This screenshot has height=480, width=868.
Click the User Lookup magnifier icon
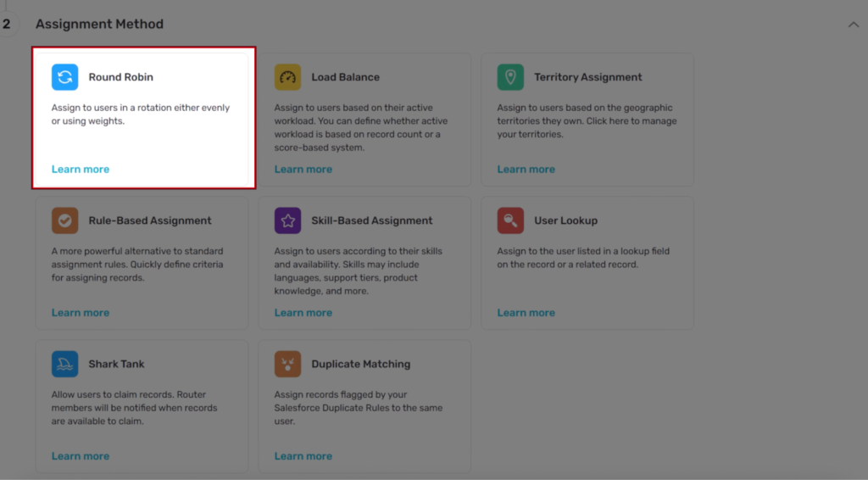510,220
